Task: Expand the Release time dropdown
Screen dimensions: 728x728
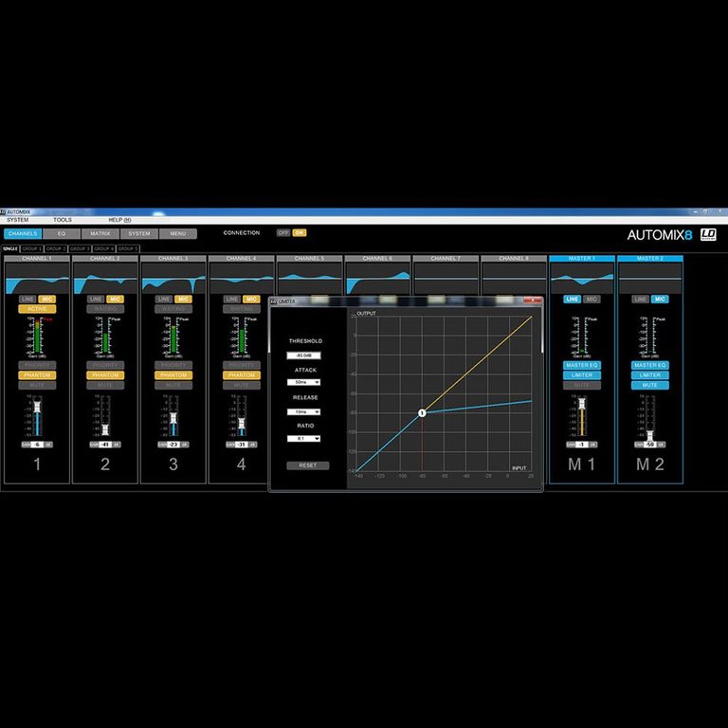Action: pyautogui.click(x=303, y=412)
